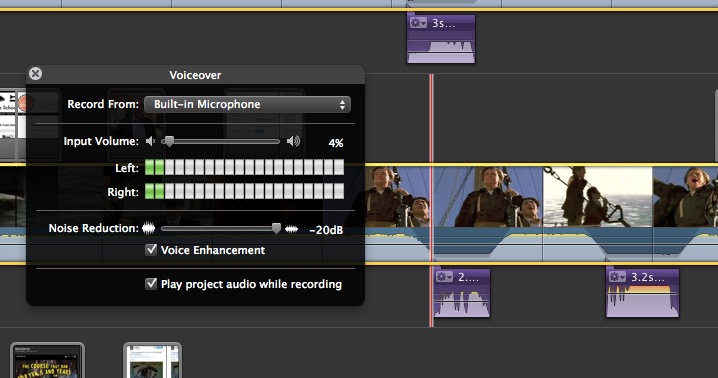
Task: Select the web page thumbnail in the bottom row
Action: [152, 361]
